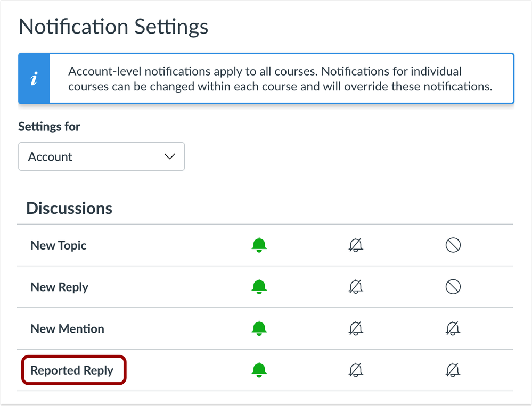This screenshot has width=532, height=406.
Task: Toggle the green bell for New Mention
Action: tap(259, 328)
